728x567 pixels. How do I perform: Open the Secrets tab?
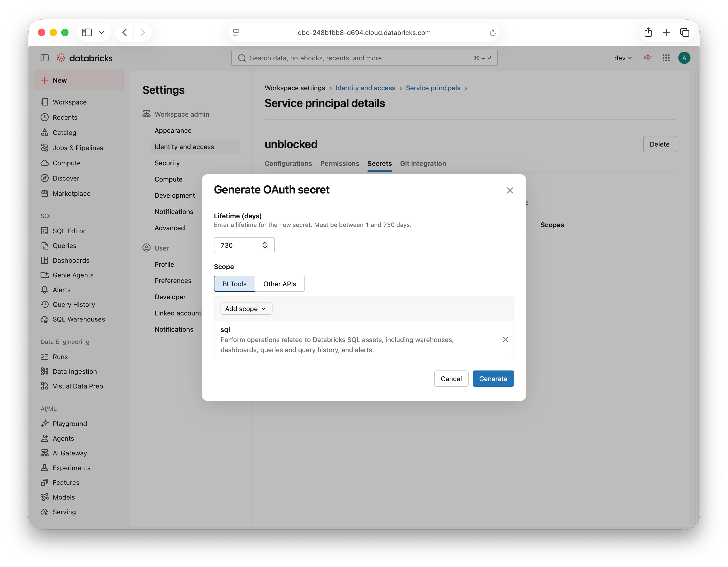(379, 163)
